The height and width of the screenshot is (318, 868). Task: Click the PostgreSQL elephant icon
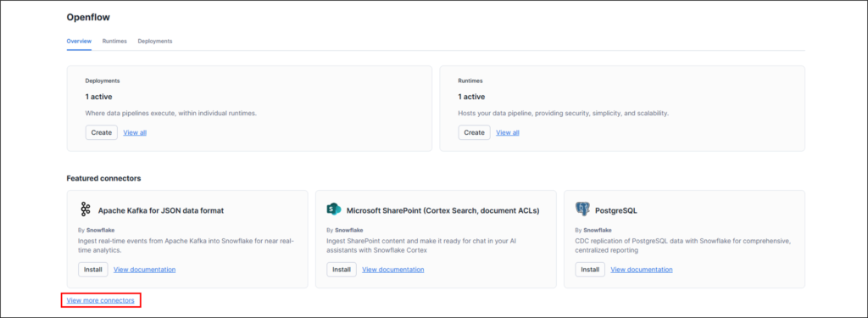(582, 209)
